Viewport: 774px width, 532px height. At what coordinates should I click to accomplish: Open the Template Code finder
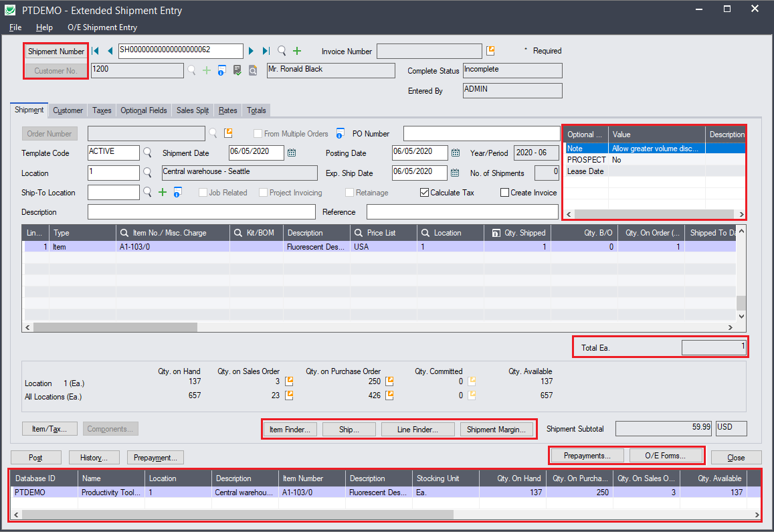(x=147, y=153)
